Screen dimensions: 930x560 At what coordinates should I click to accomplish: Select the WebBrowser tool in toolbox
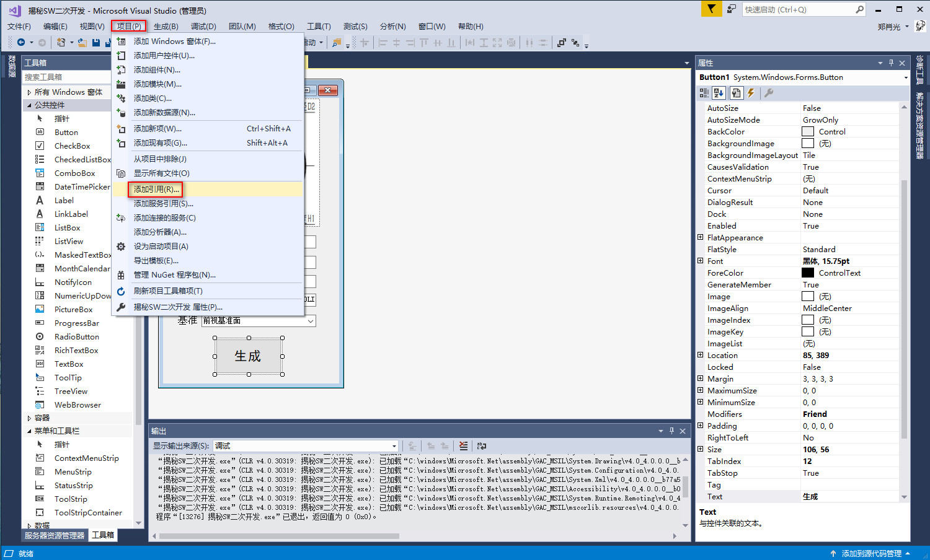(x=77, y=405)
